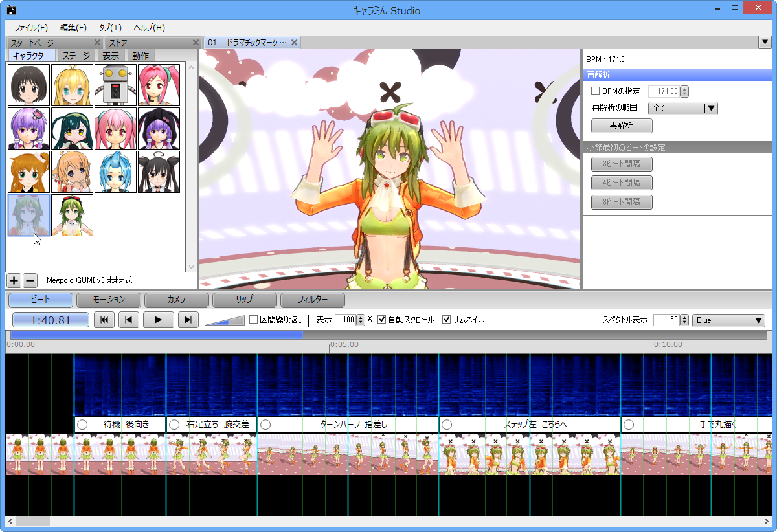Image resolution: width=777 pixels, height=532 pixels.
Task: Start playback with the play button
Action: point(158,319)
